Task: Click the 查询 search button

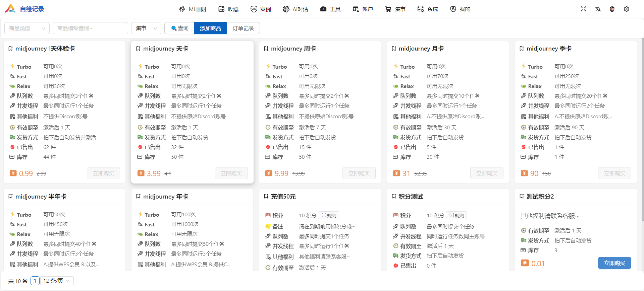Action: [179, 28]
